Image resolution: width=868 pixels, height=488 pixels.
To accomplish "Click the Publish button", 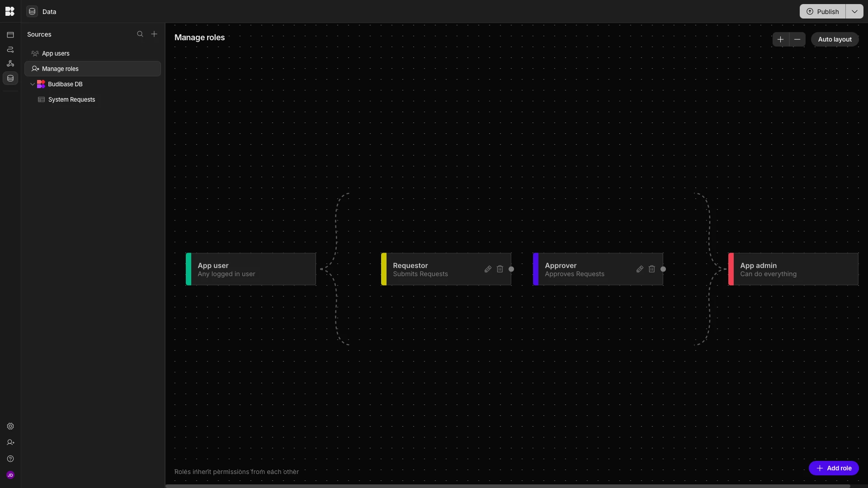I will (822, 12).
